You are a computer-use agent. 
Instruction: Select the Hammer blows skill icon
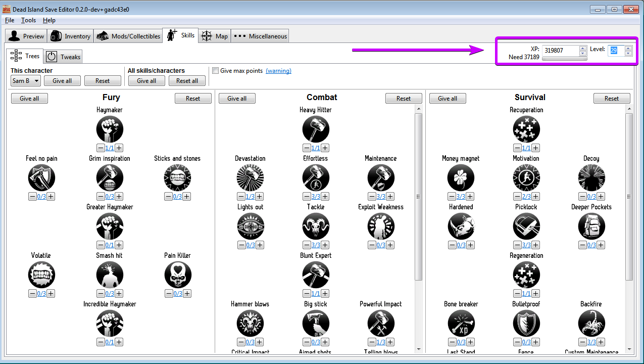pyautogui.click(x=250, y=323)
